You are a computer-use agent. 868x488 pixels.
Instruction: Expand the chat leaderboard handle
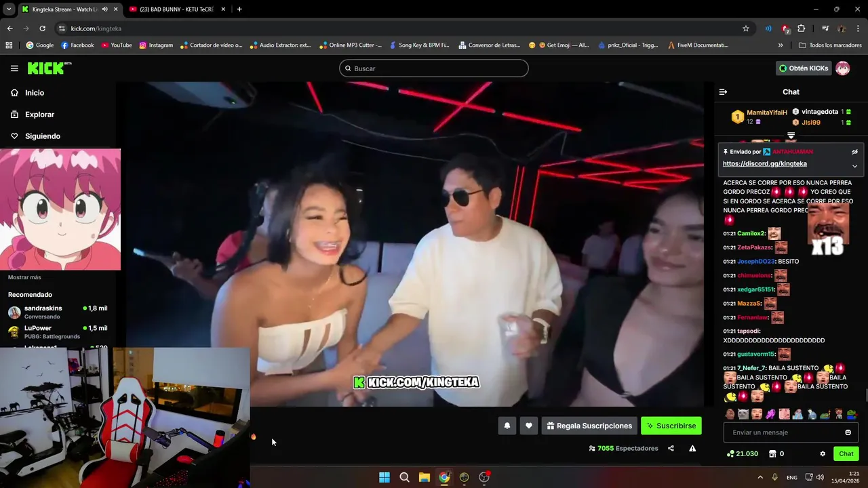coord(791,136)
